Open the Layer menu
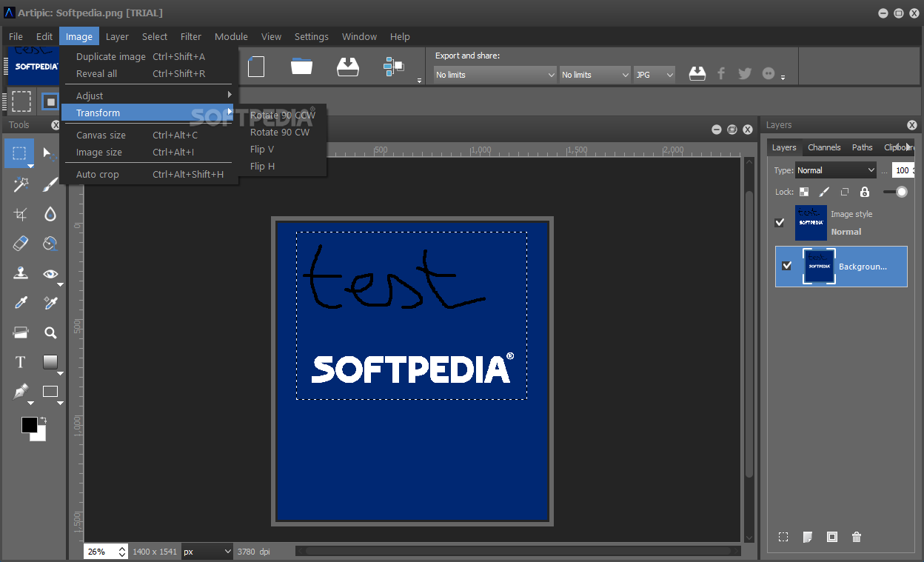 click(x=117, y=36)
